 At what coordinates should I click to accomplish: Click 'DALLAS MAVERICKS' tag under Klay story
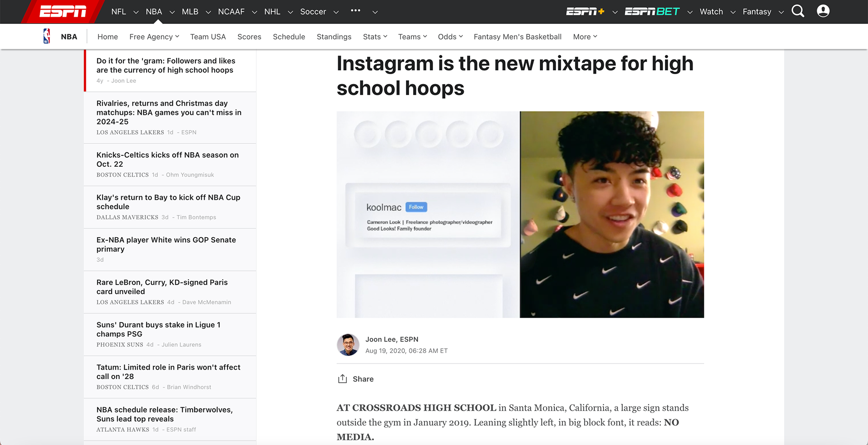127,217
